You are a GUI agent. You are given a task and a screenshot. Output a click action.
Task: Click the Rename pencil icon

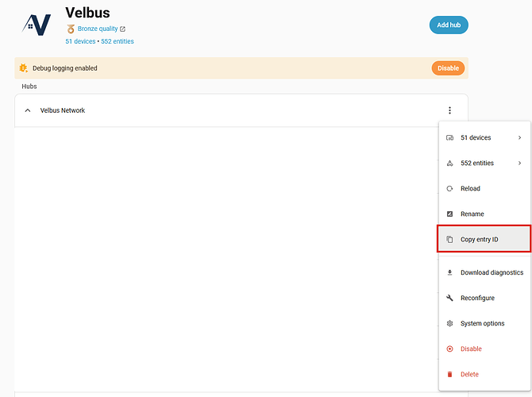(x=450, y=214)
